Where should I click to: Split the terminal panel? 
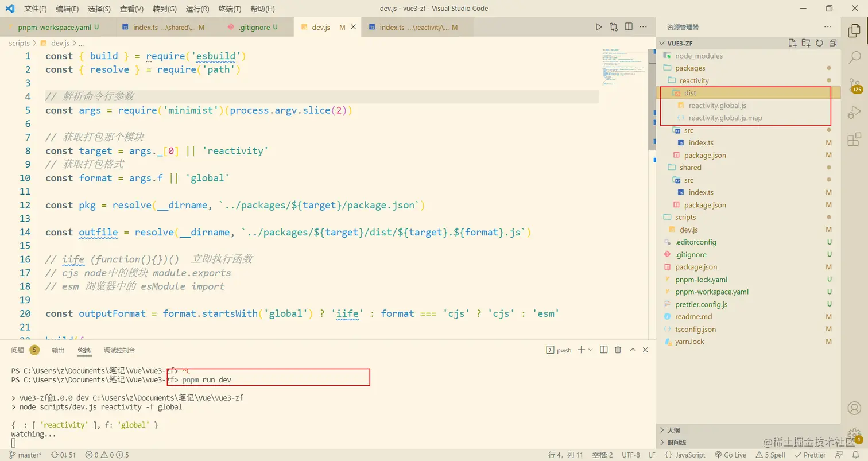click(x=604, y=350)
